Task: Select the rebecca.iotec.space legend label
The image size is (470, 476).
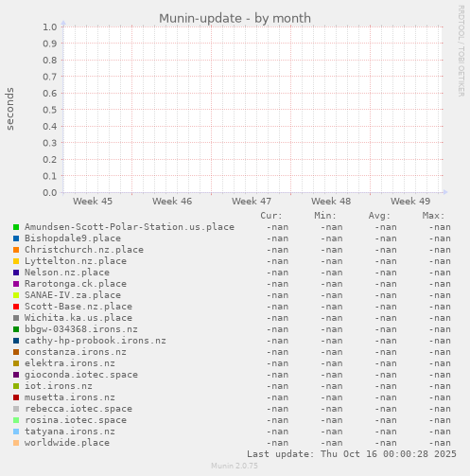Action: pos(78,409)
